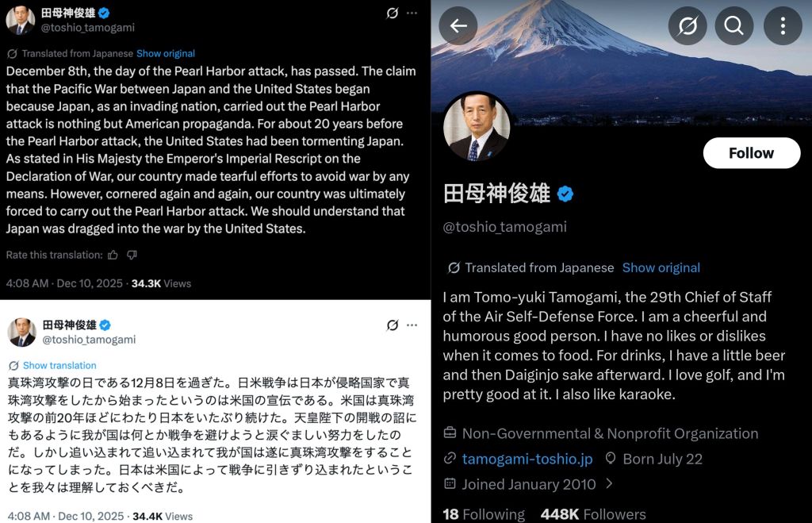Open the large profile picture
Image resolution: width=812 pixels, height=523 pixels.
coord(477,126)
